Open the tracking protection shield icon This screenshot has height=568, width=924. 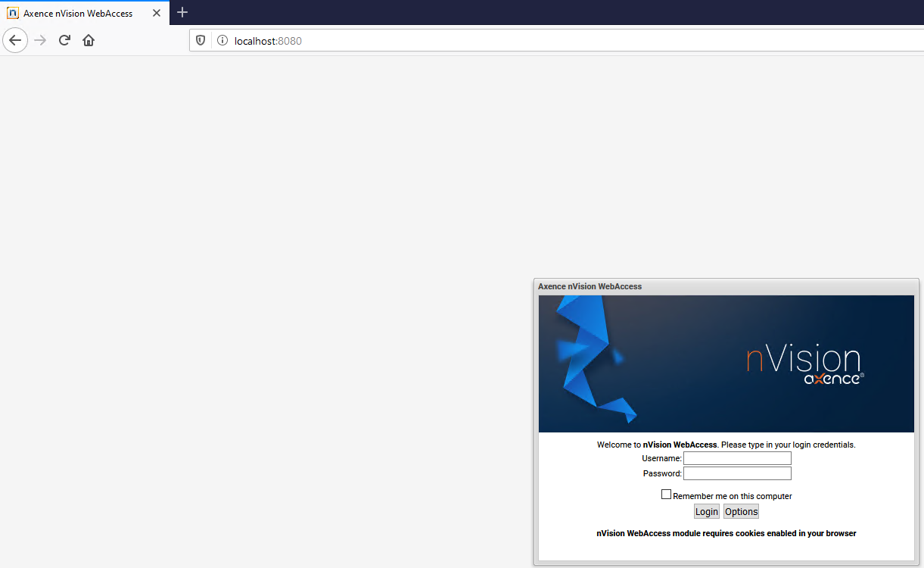[201, 41]
